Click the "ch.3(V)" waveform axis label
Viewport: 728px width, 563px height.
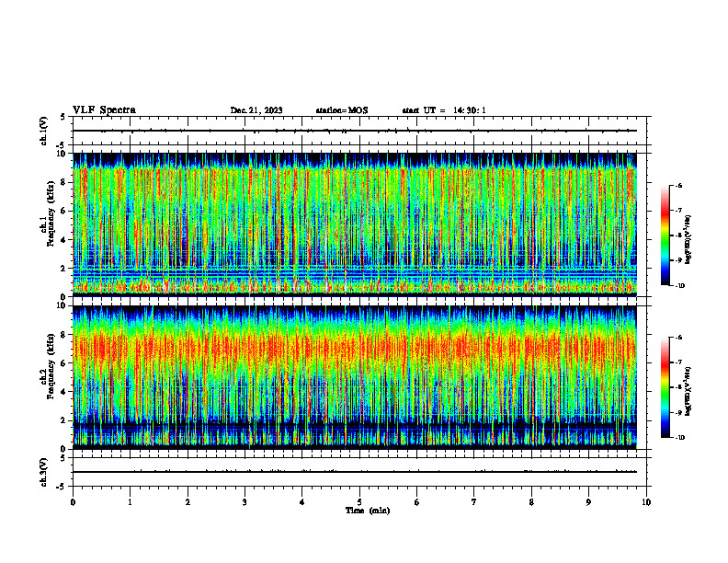point(43,472)
